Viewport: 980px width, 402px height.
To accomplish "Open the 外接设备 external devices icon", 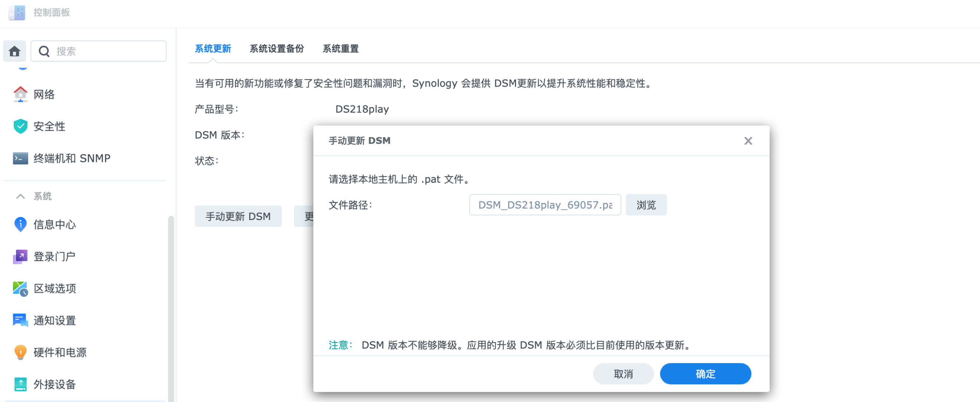I will coord(20,385).
